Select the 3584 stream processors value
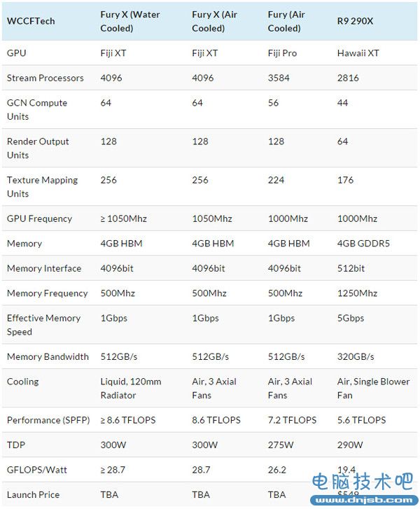This screenshot has height=509, width=420. pos(279,78)
